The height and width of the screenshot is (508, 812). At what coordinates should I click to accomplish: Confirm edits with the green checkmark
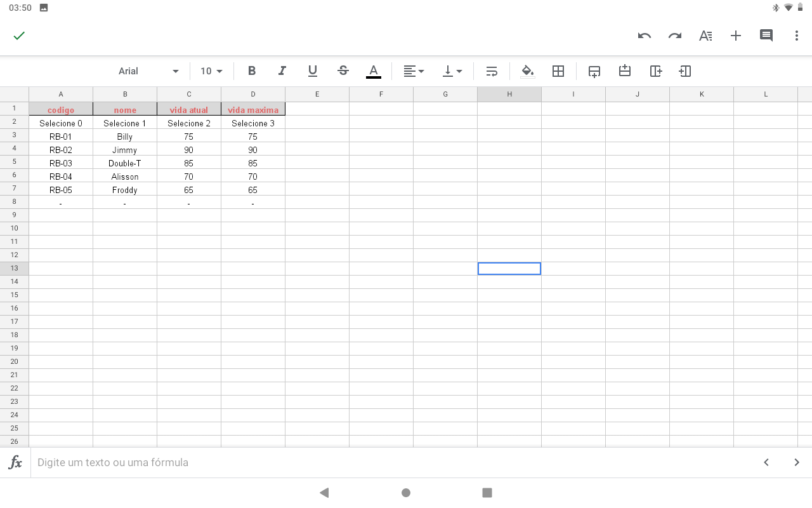tap(19, 36)
